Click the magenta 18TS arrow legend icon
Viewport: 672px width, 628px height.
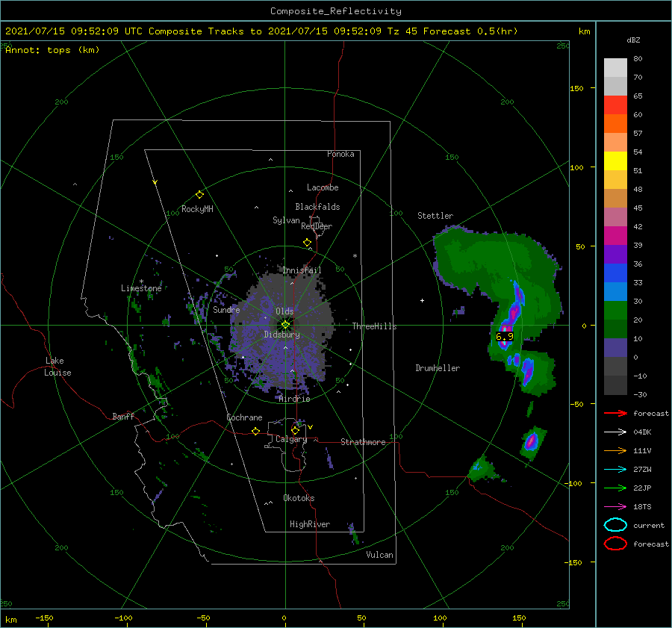615,507
